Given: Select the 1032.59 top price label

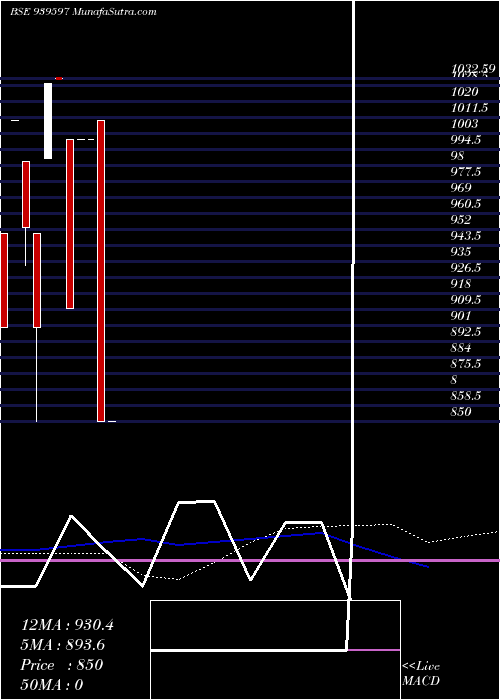Looking at the screenshot, I should (x=473, y=68).
